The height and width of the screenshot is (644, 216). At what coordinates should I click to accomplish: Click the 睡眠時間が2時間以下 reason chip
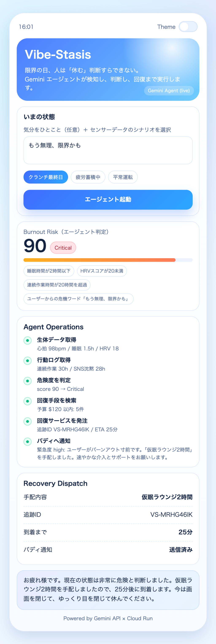tap(49, 271)
